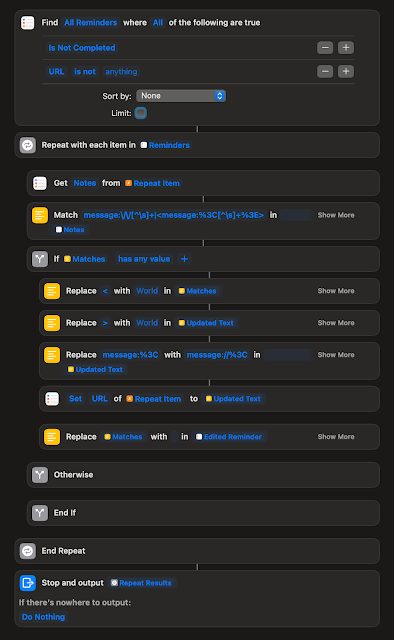Viewport: 394px width, 640px height.
Task: Click the Otherwise branch icon
Action: [40, 475]
